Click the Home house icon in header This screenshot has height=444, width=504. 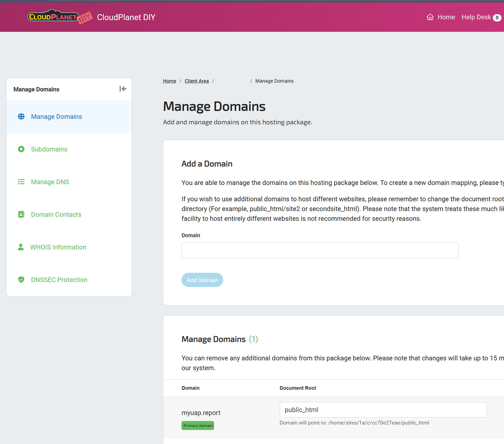430,17
